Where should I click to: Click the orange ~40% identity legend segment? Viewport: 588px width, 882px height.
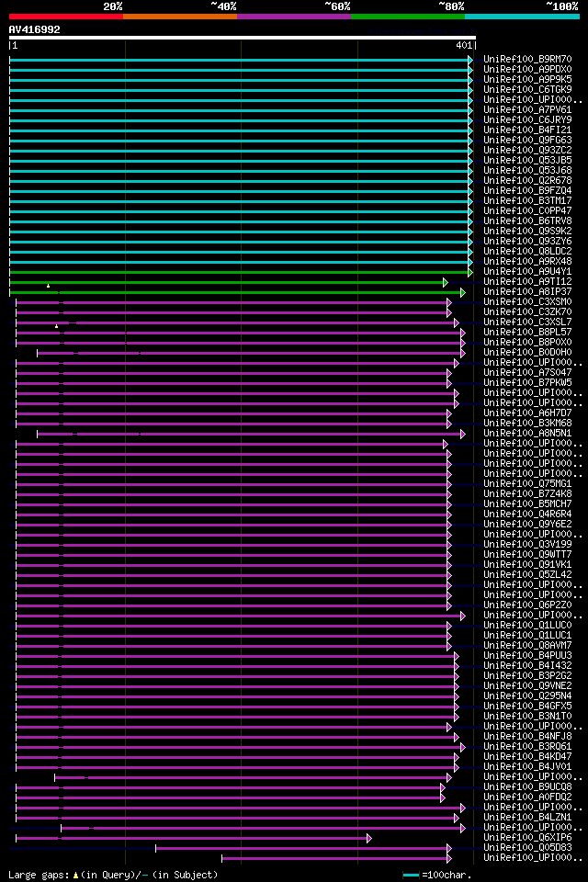point(180,17)
